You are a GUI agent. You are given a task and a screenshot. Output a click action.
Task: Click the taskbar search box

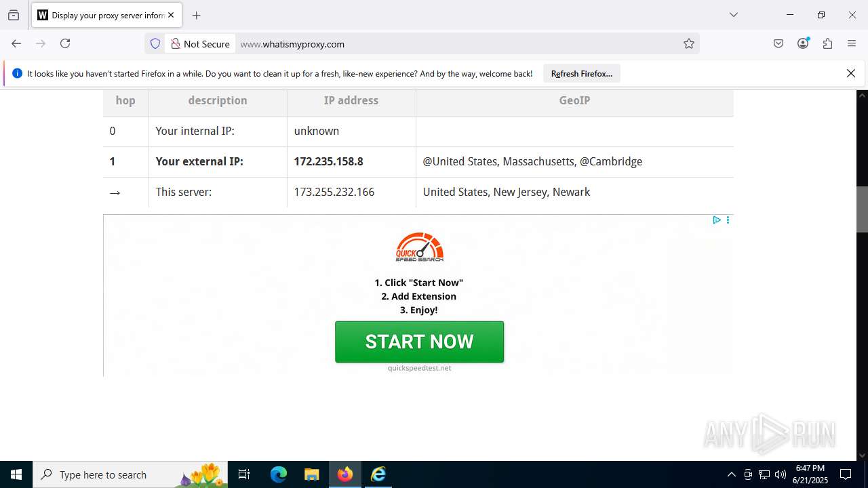tap(130, 474)
